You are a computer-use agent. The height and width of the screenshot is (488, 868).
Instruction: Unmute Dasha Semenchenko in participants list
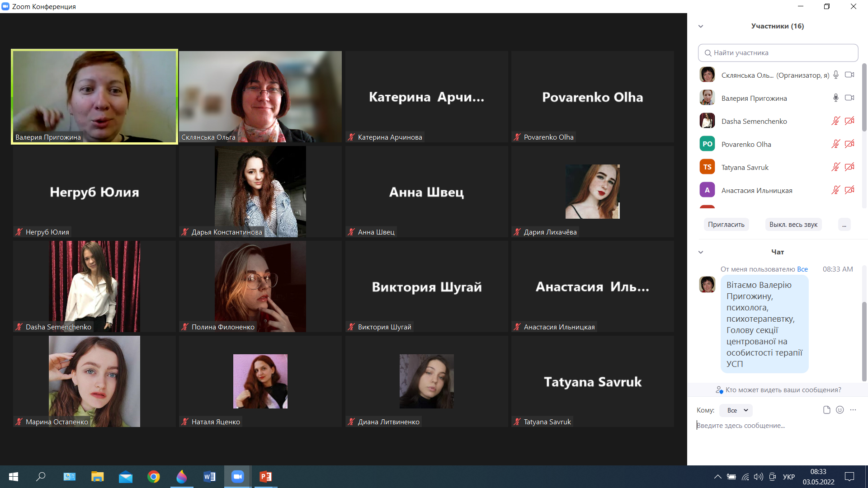tap(836, 121)
